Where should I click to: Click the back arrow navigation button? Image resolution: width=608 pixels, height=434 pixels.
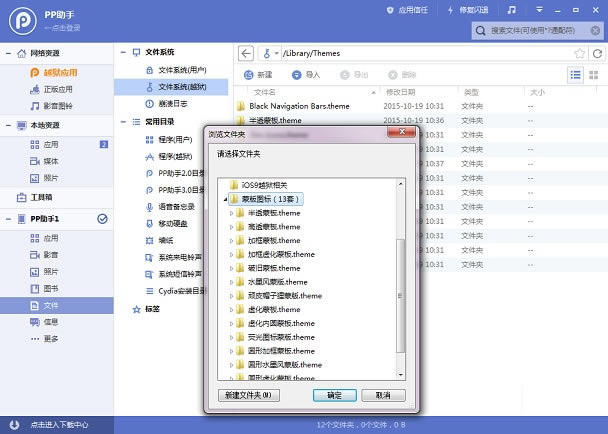tap(246, 54)
